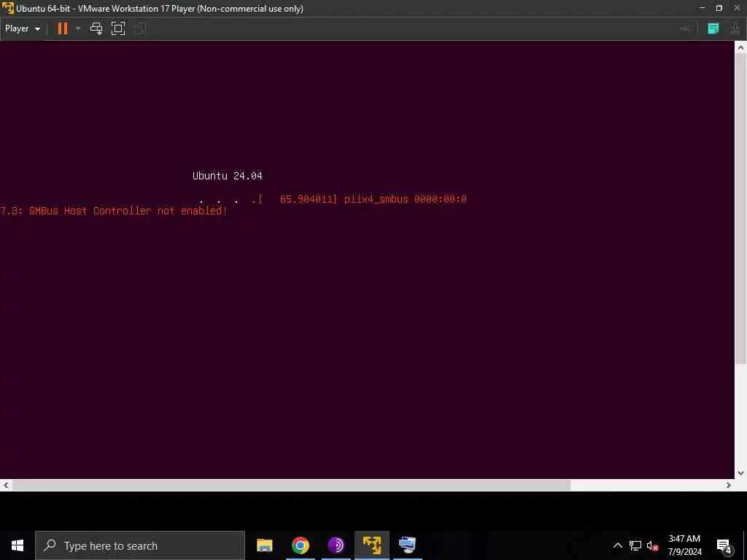Send Ctrl+Alt+Del to the VM

click(x=96, y=28)
